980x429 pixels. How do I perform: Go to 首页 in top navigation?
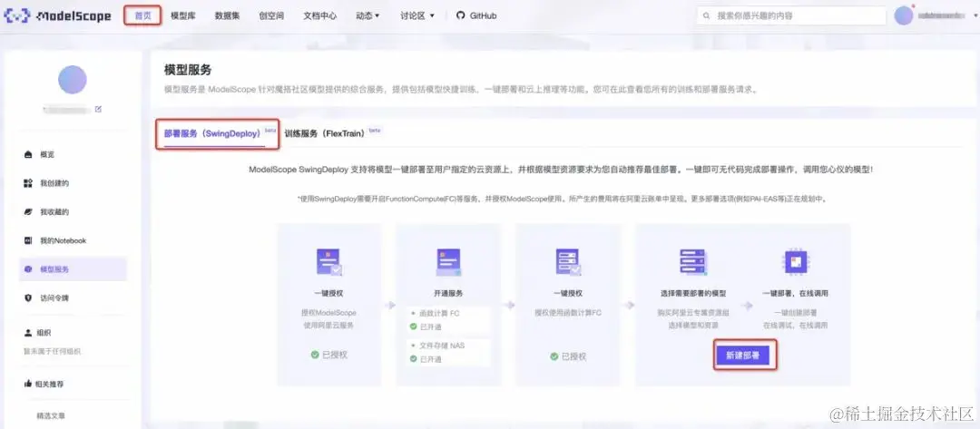[x=143, y=15]
